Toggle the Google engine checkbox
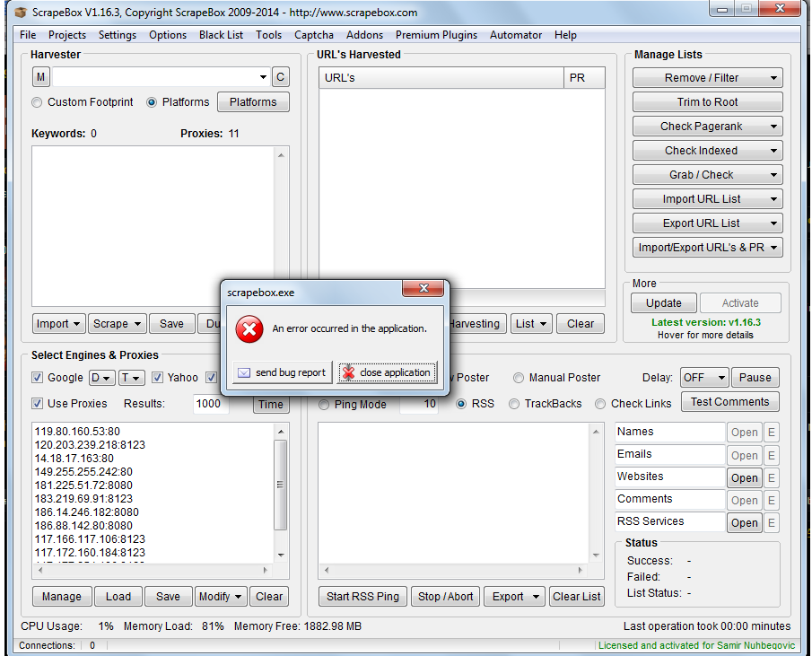Image resolution: width=812 pixels, height=656 pixels. pyautogui.click(x=38, y=378)
